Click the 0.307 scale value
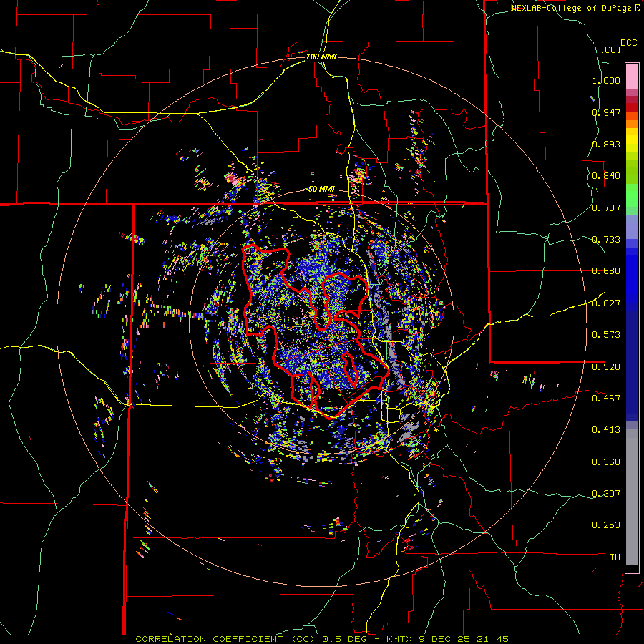Screen dimensions: 644x644 pos(606,493)
